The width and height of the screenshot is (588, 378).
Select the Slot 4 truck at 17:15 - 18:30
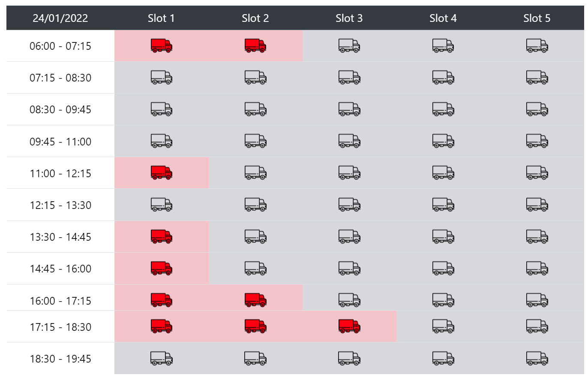click(443, 327)
